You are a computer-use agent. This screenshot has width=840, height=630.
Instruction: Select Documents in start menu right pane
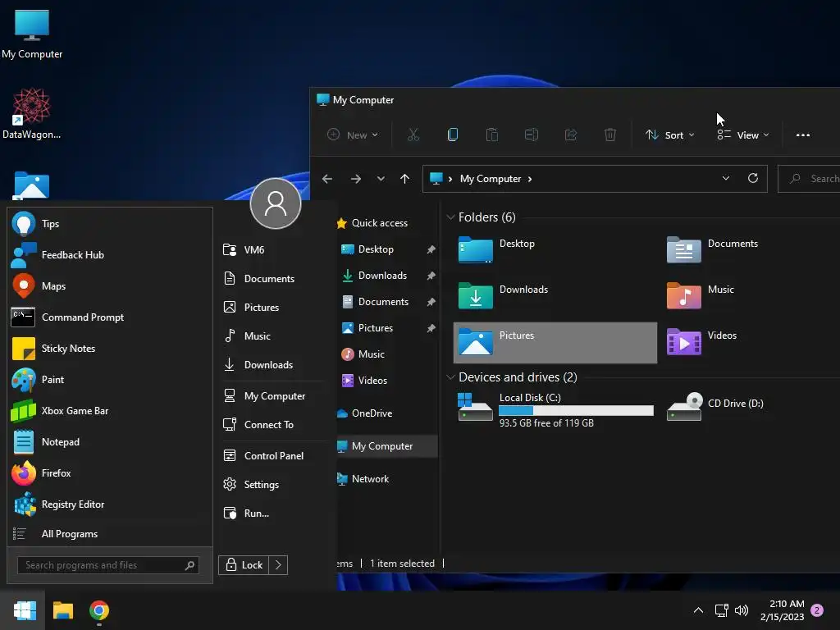coord(273,279)
